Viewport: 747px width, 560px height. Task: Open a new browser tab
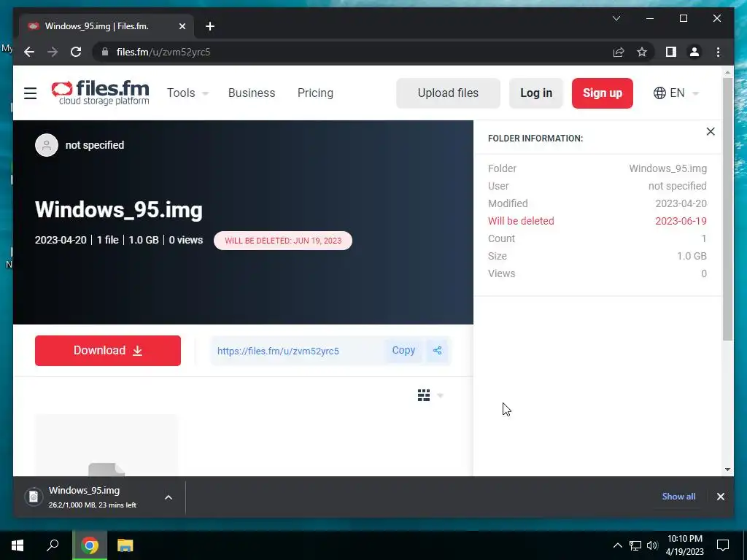(210, 26)
